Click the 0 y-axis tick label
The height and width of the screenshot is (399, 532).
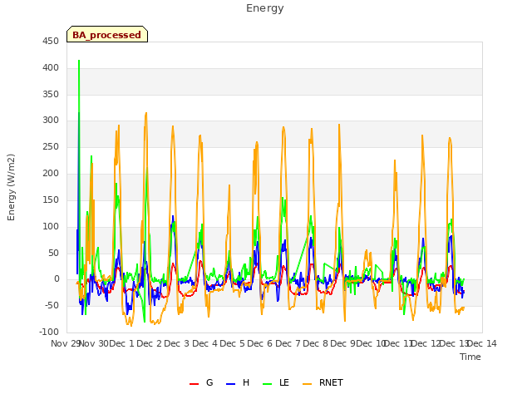coord(57,279)
